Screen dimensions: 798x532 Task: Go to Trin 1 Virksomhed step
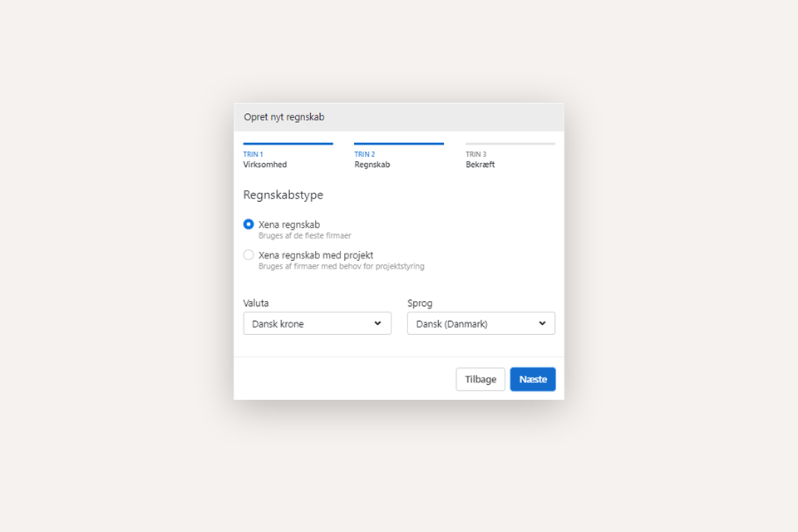pos(265,160)
